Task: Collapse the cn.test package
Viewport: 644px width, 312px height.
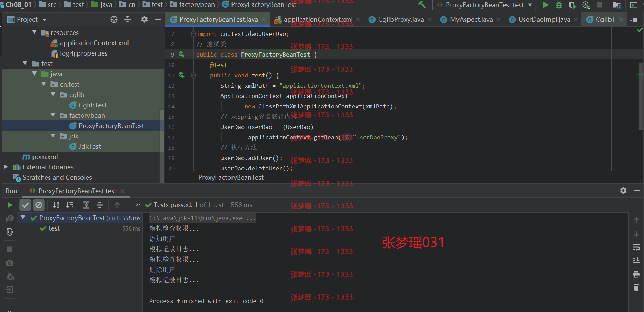Action: click(44, 84)
